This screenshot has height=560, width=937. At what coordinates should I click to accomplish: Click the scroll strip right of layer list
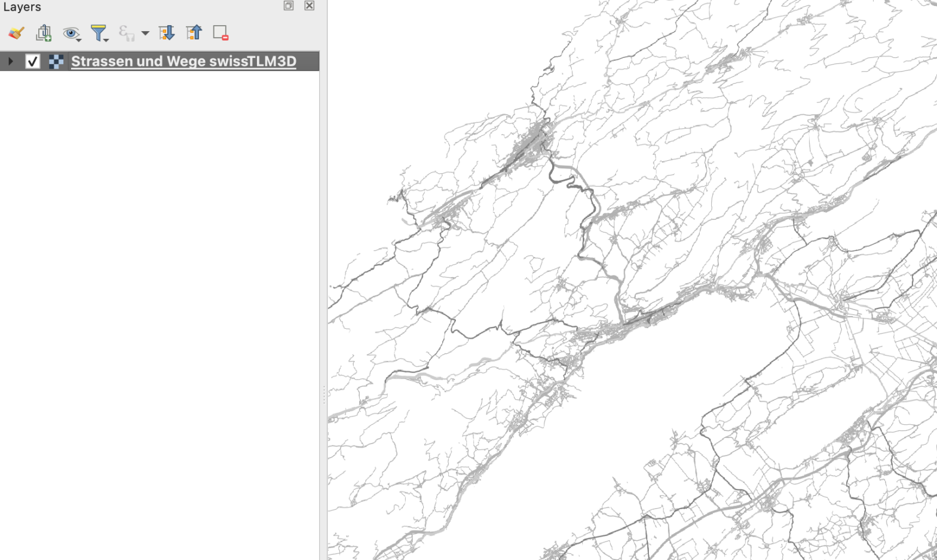point(322,239)
